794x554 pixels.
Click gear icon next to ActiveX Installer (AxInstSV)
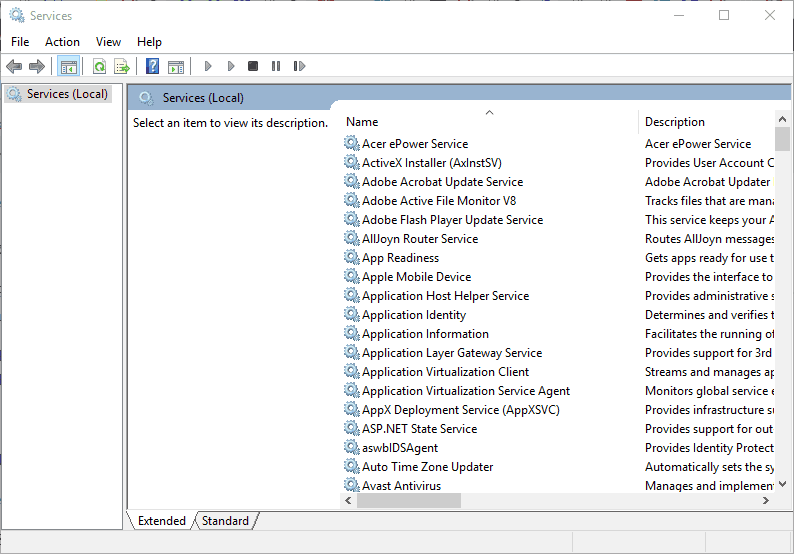point(352,162)
